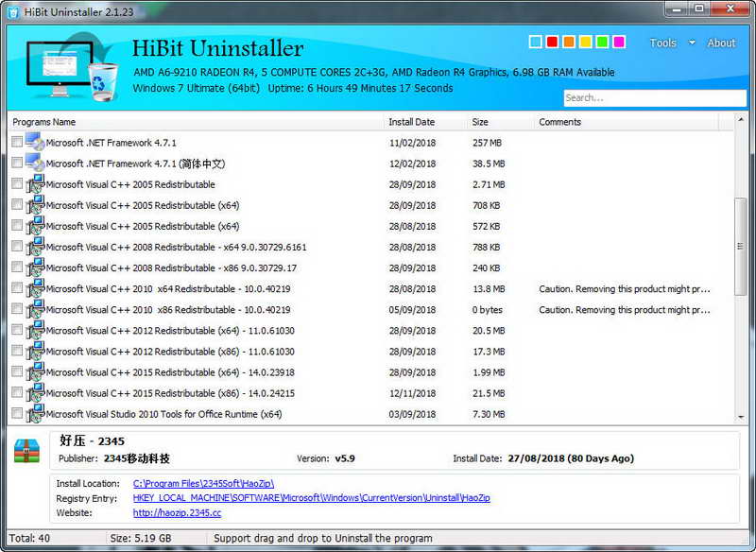Screen dimensions: 756x552
Task: Click the 0 bytes size value
Action: (488, 309)
